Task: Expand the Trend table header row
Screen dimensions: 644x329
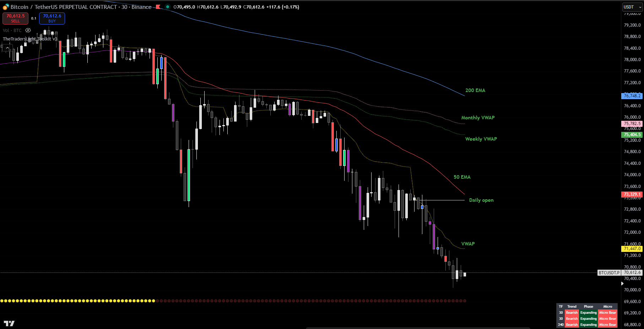Action: pyautogui.click(x=572, y=306)
